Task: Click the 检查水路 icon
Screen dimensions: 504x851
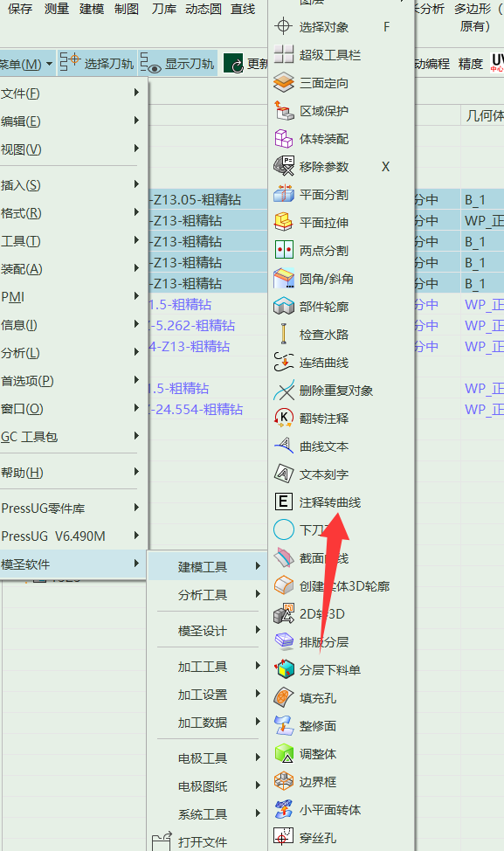Action: coord(284,335)
